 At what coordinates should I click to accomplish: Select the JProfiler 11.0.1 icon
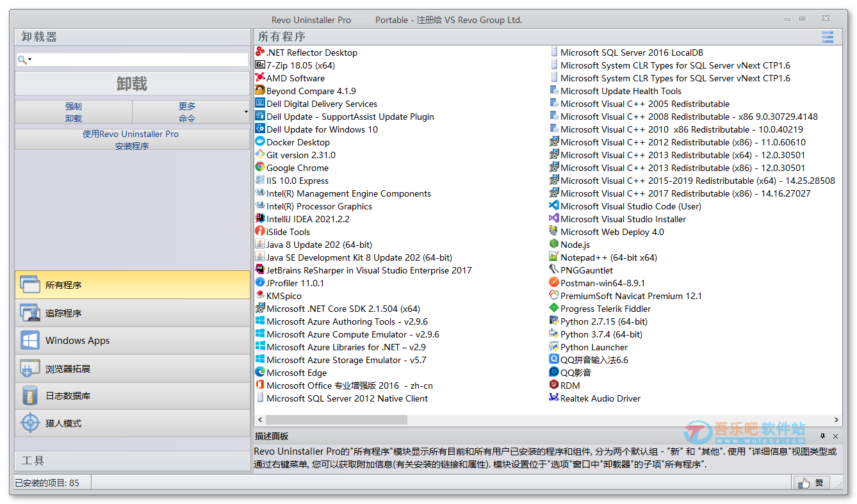(x=260, y=283)
